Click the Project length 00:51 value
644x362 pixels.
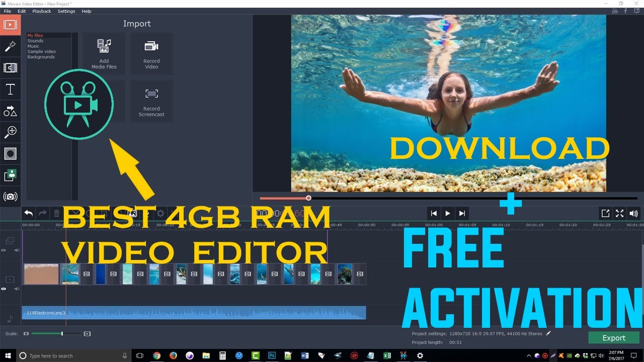455,342
